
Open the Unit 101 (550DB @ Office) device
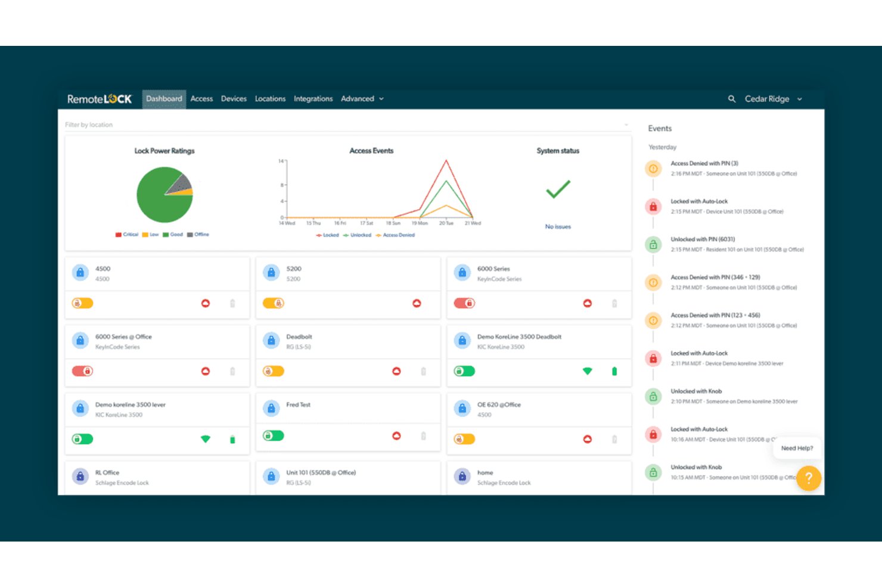321,472
